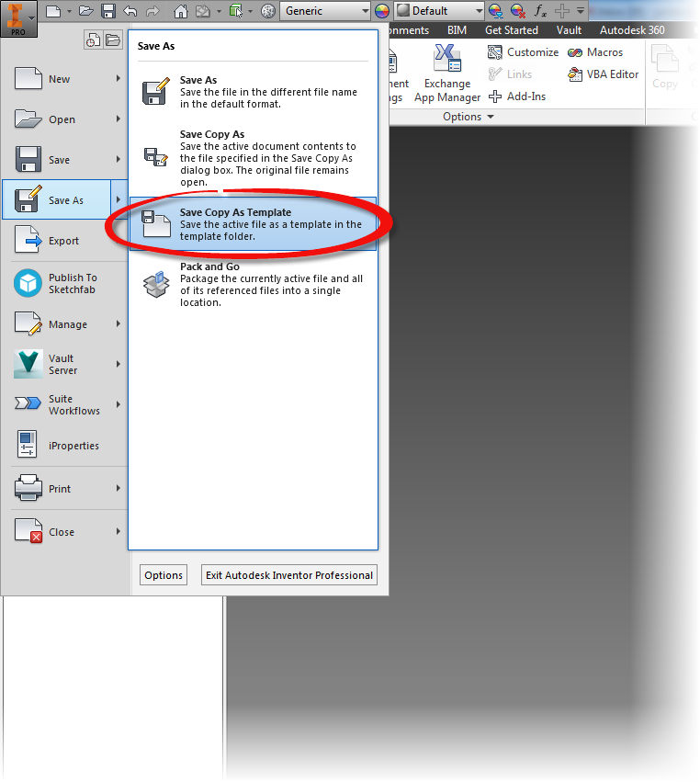Viewport: 700px width, 782px height.
Task: Click Exit Autodesk Inventor Professional button
Action: [289, 575]
